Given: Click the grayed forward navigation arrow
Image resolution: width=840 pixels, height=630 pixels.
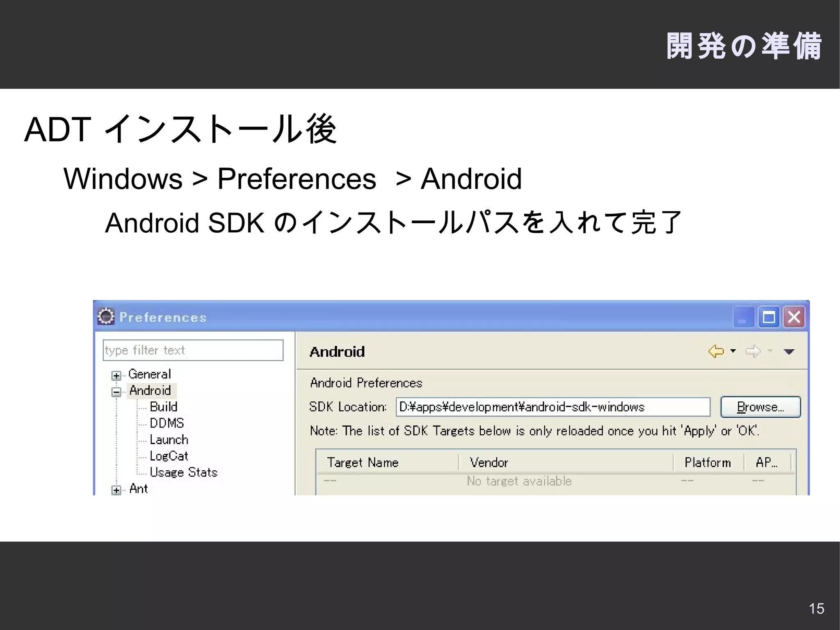Looking at the screenshot, I should pos(753,351).
